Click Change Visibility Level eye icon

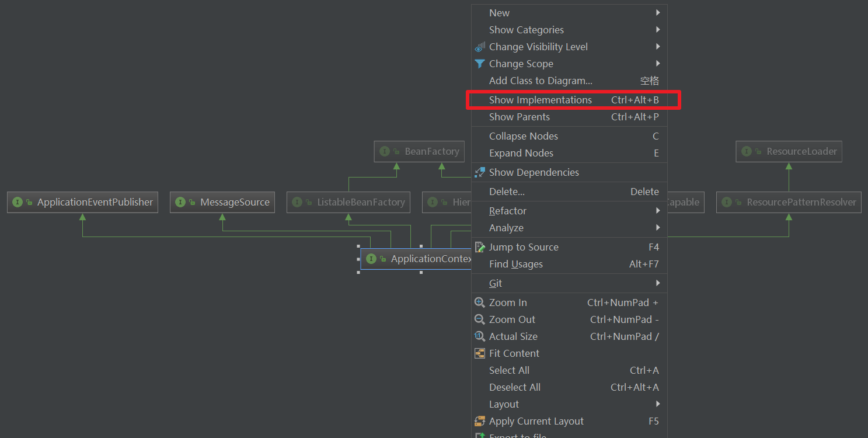pos(480,47)
